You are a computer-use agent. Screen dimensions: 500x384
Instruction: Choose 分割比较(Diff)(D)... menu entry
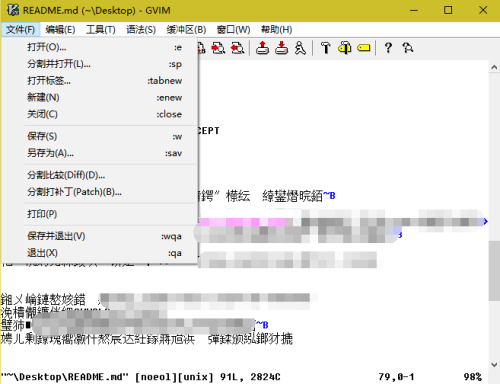click(x=99, y=175)
